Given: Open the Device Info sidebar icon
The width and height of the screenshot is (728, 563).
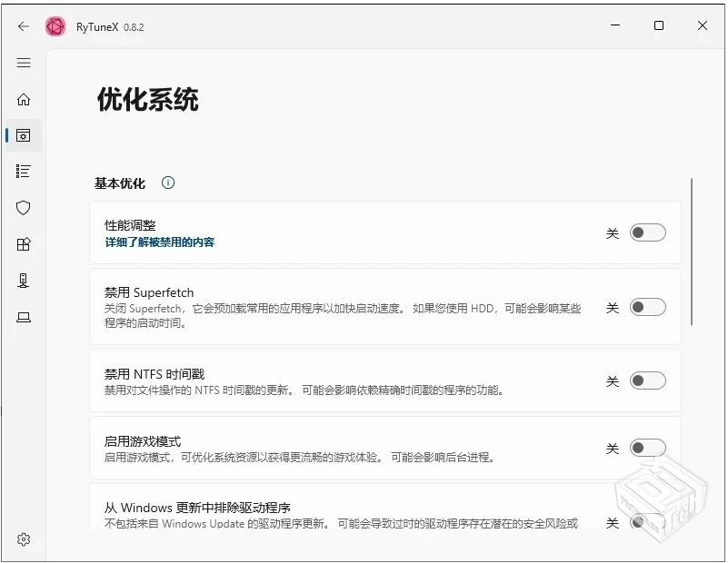Looking at the screenshot, I should click(24, 281).
